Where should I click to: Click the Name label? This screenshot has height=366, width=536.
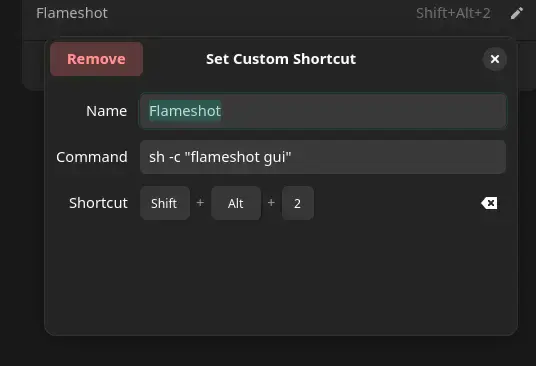(106, 111)
